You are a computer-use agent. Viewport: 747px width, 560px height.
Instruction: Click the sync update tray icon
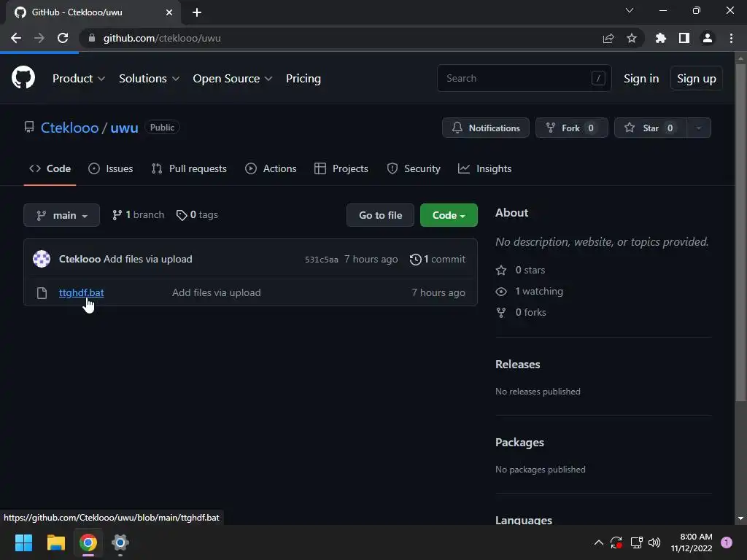click(616, 542)
